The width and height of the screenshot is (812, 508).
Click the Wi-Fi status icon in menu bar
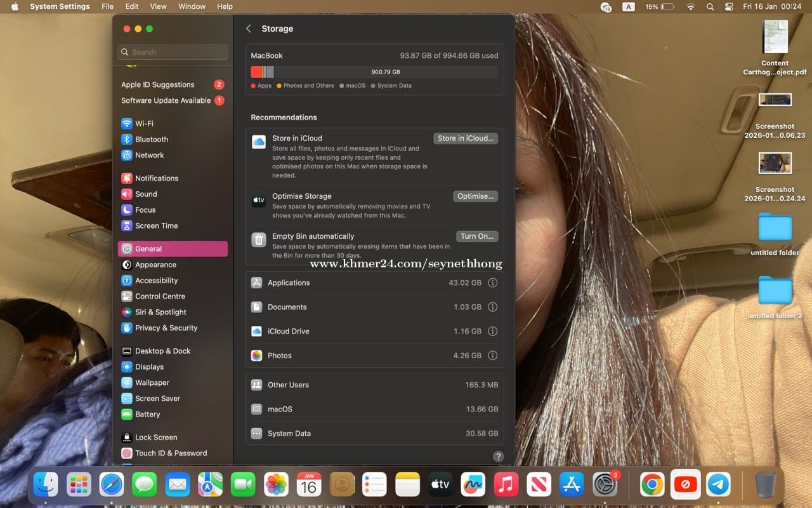(690, 6)
